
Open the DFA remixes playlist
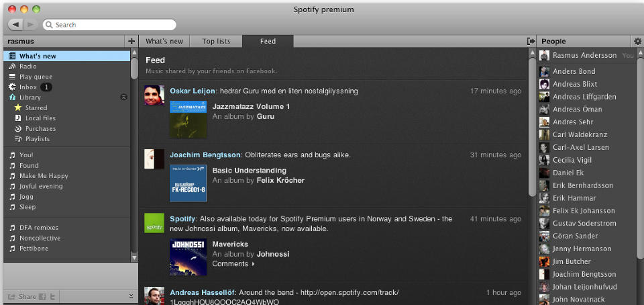(67, 228)
